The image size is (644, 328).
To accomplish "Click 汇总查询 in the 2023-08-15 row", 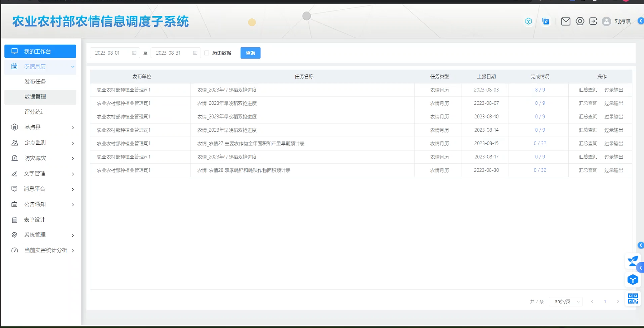I will 588,144.
